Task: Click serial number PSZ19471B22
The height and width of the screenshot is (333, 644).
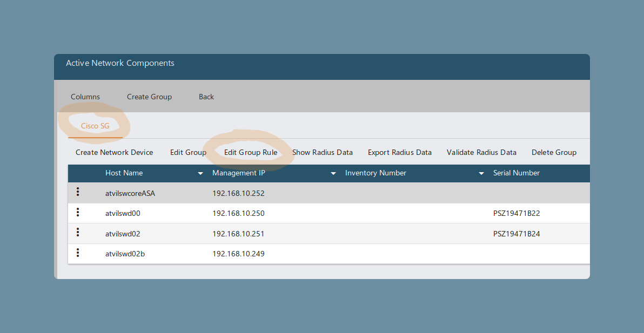Action: (516, 214)
